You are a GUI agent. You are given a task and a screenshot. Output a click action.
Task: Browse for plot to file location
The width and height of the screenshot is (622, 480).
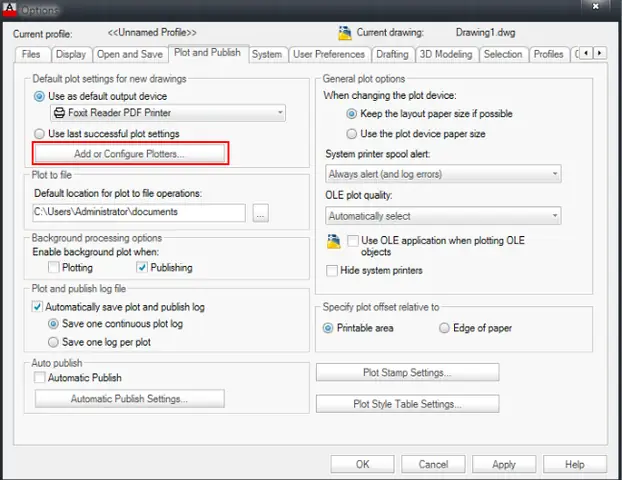tap(261, 213)
